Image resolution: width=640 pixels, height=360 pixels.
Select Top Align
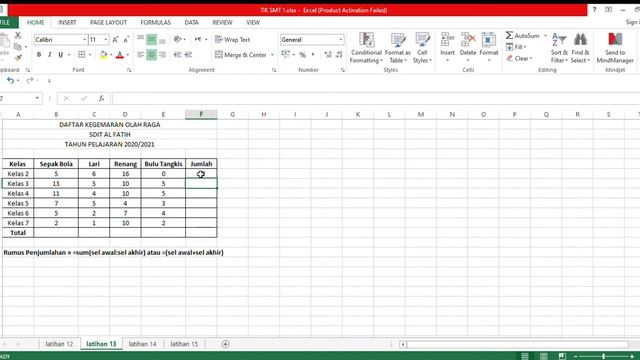click(140, 39)
